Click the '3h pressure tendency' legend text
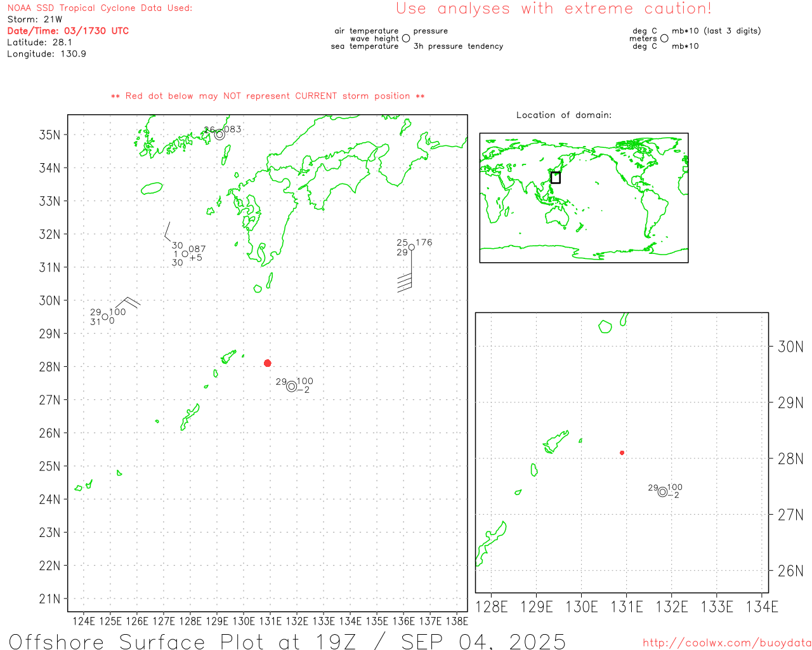812x650 pixels. pos(458,46)
